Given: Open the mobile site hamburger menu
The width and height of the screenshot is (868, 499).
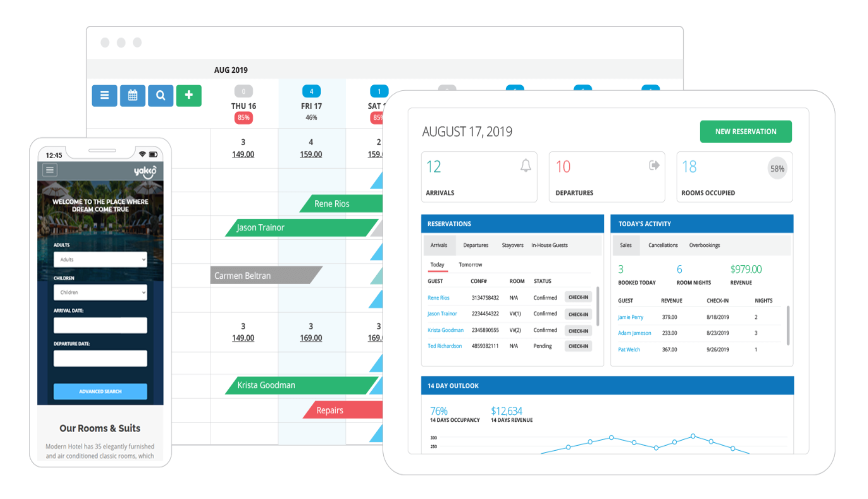Looking at the screenshot, I should click(50, 170).
